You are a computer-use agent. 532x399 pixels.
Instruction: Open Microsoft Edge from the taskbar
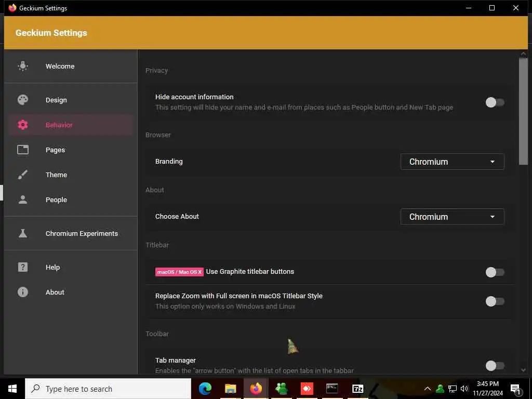pyautogui.click(x=205, y=389)
